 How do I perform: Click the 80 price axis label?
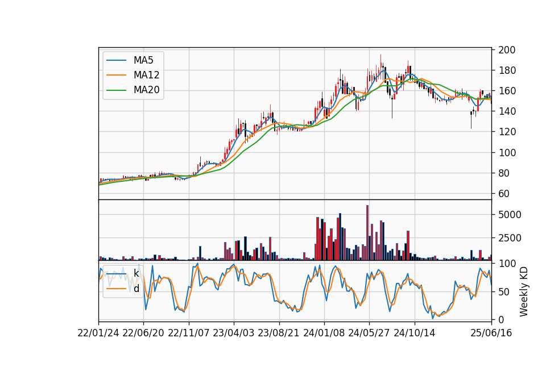tap(504, 173)
